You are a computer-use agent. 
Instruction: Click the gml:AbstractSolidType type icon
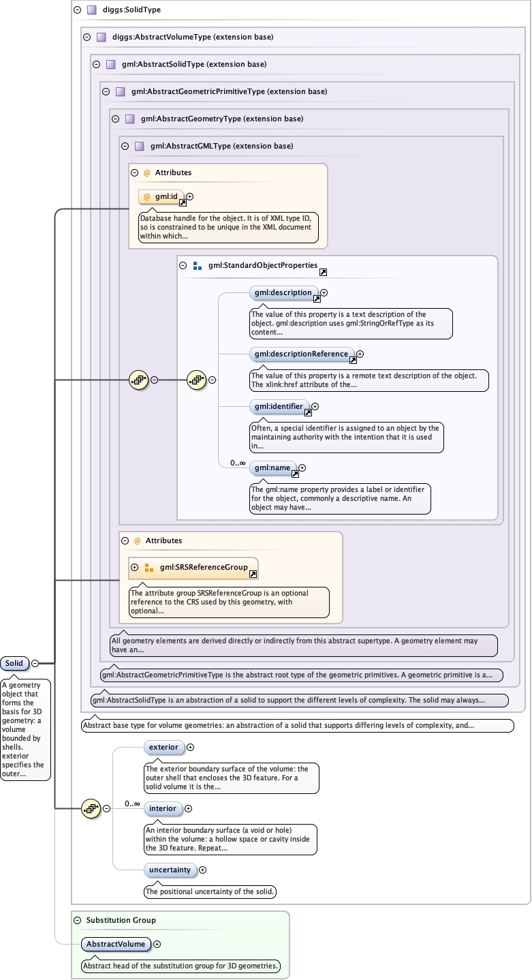pyautogui.click(x=110, y=65)
